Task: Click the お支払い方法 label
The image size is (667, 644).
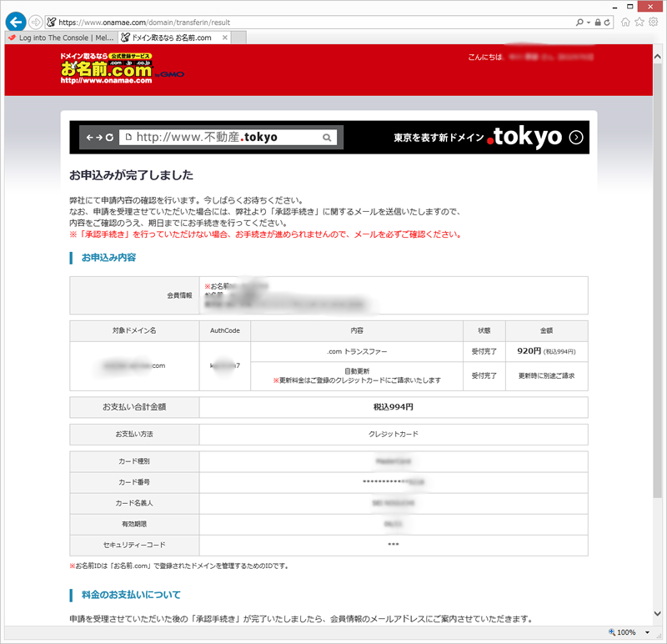Action: [x=134, y=434]
